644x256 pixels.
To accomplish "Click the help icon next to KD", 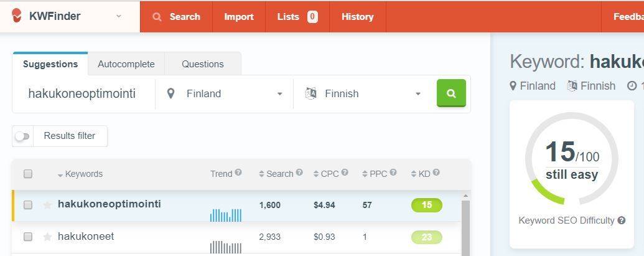I will click(x=436, y=173).
